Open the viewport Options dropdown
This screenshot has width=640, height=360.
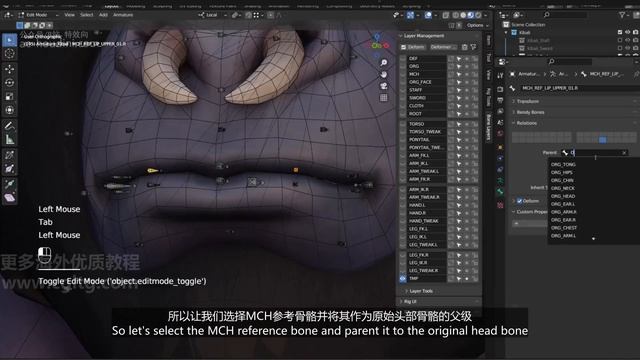pos(477,25)
